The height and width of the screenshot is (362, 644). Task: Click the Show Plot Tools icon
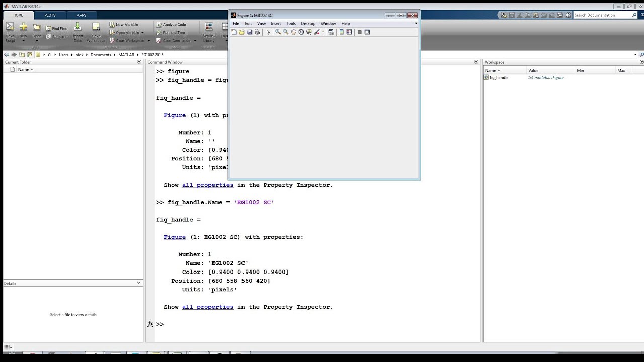(367, 32)
